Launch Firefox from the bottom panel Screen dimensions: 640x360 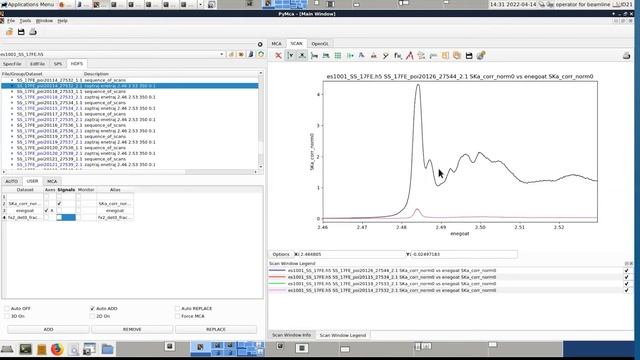57,349
